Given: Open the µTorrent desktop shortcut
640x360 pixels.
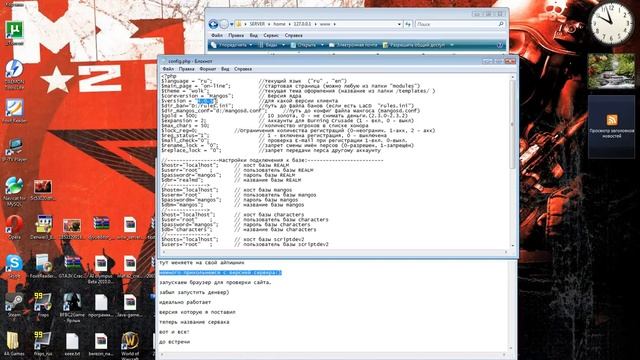Looking at the screenshot, I should click(15, 32).
